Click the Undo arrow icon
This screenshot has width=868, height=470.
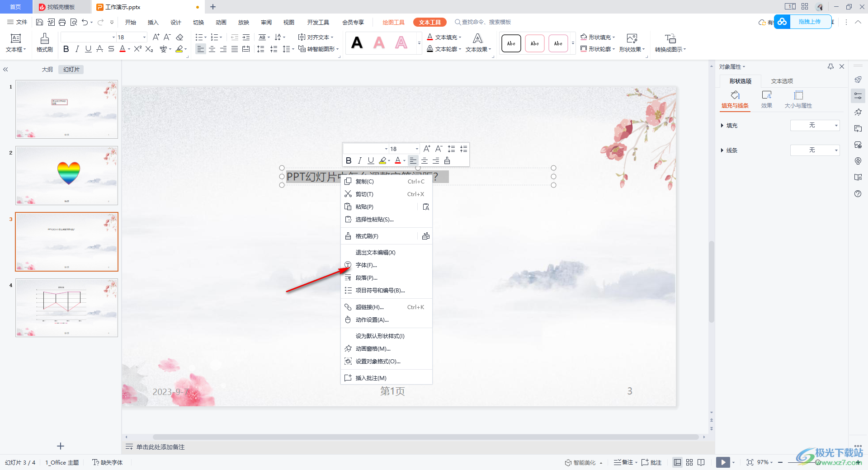click(85, 22)
